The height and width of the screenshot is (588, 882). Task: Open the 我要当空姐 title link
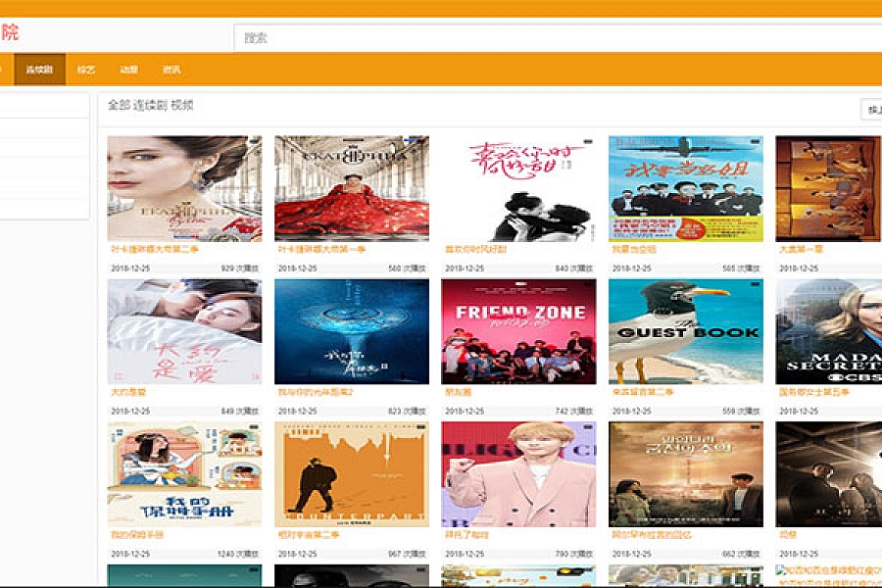coord(634,249)
